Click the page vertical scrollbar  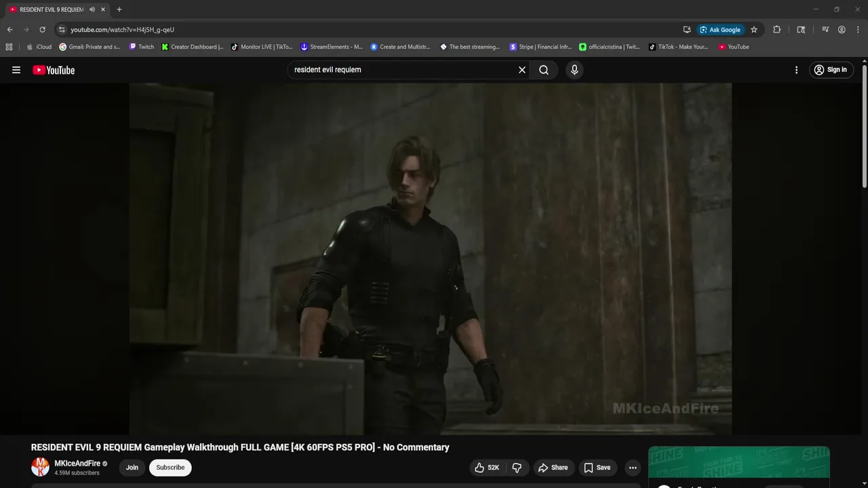pyautogui.click(x=865, y=125)
